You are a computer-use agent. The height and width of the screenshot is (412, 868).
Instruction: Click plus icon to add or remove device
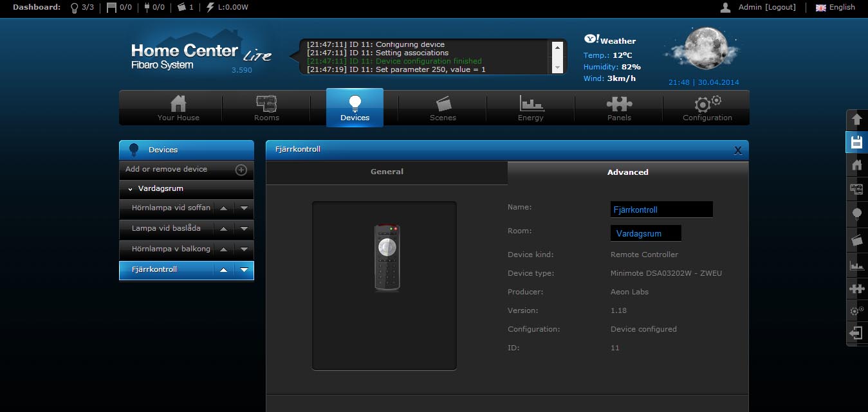241,170
